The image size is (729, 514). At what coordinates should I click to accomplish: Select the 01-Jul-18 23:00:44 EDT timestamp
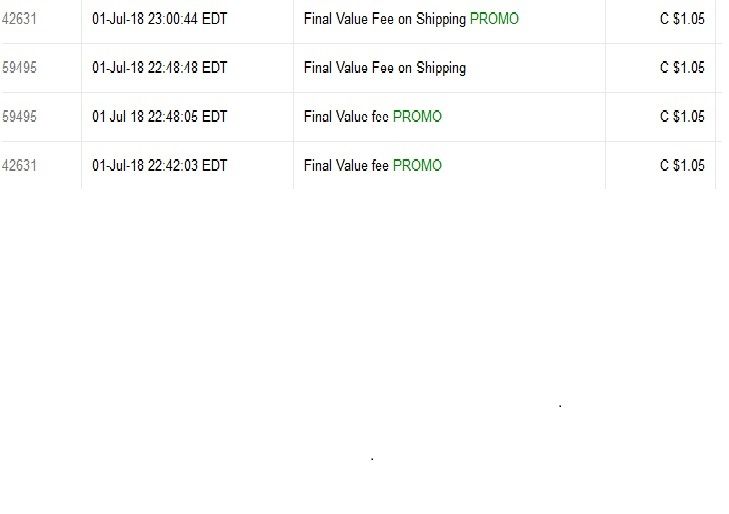(159, 19)
